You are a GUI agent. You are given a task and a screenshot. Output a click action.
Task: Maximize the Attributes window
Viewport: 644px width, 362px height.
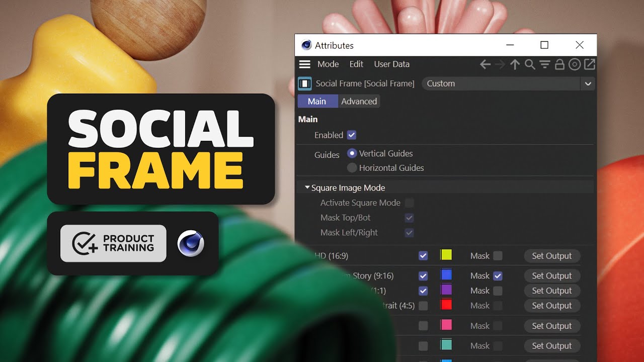point(544,45)
